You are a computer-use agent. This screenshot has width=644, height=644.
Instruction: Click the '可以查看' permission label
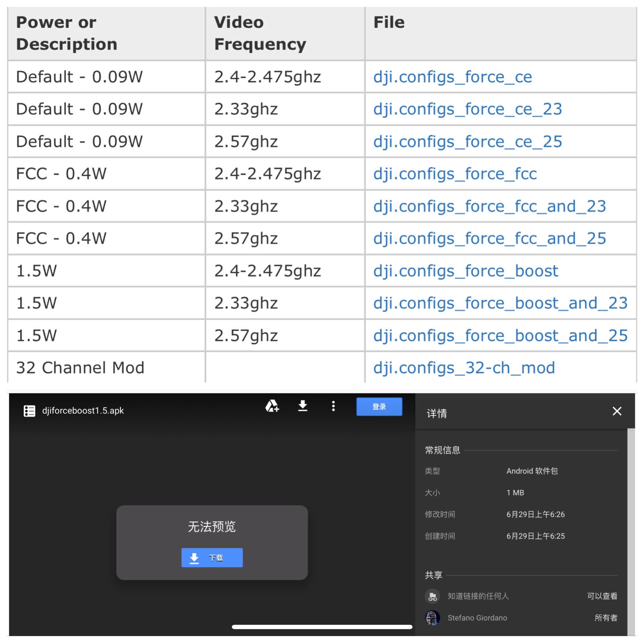tap(602, 596)
